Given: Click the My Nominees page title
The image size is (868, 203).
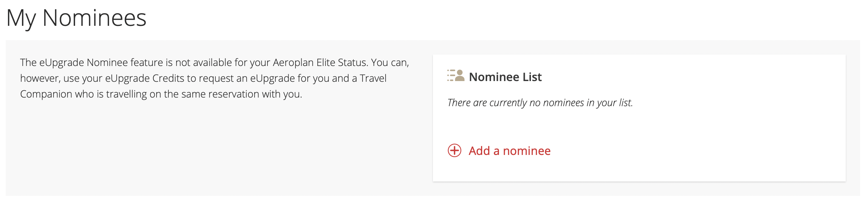Looking at the screenshot, I should coord(76,18).
